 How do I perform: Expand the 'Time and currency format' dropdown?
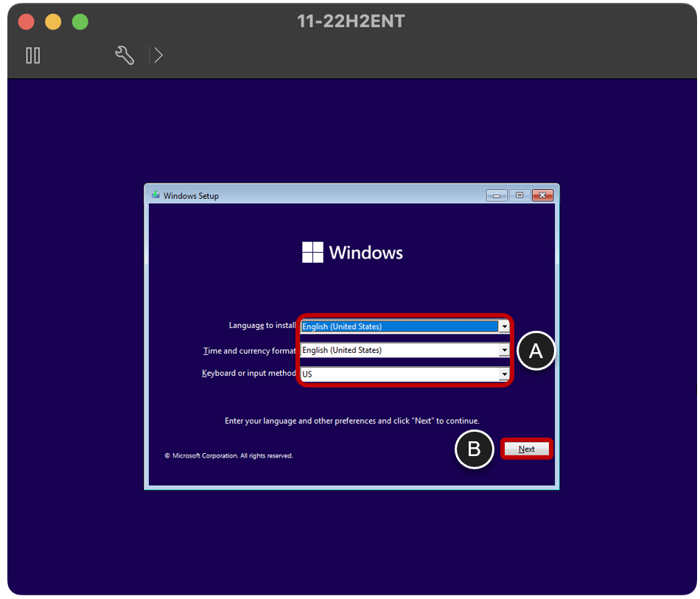tap(505, 350)
